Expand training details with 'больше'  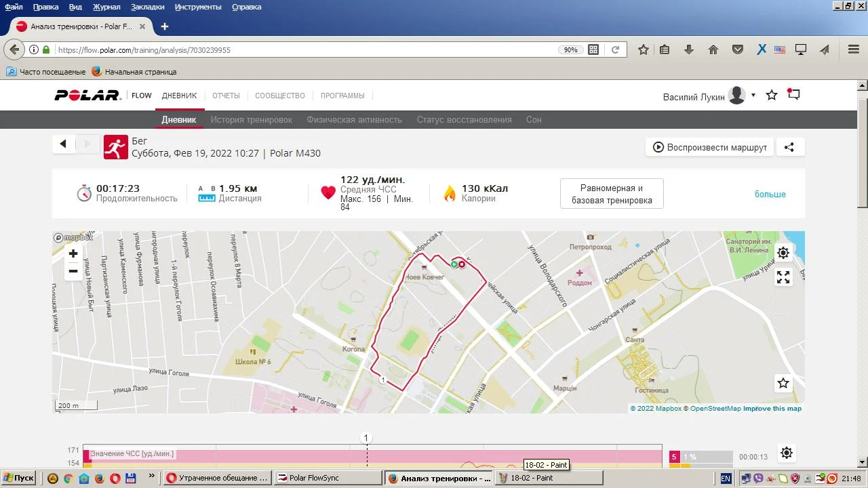point(770,195)
